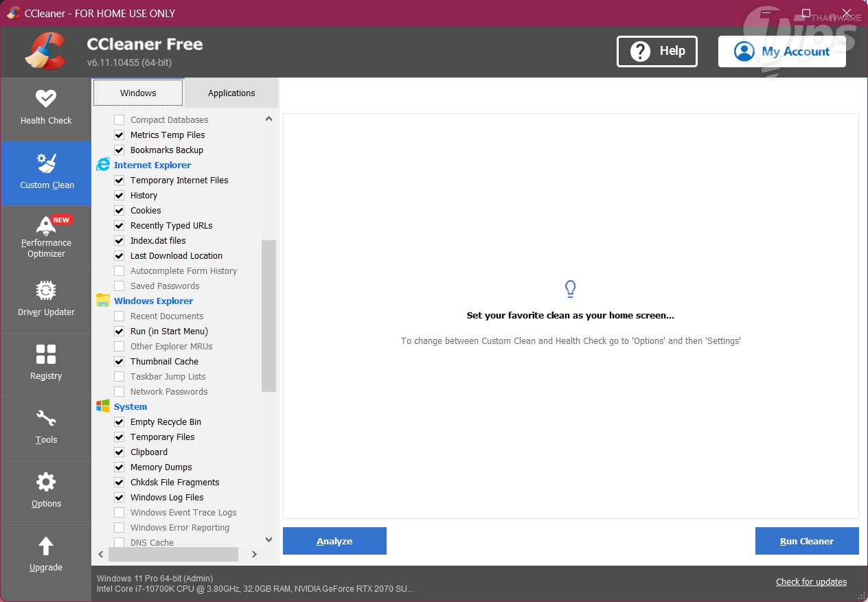Uncheck Bookmarks Backup
This screenshot has height=602, width=868.
pyautogui.click(x=119, y=150)
